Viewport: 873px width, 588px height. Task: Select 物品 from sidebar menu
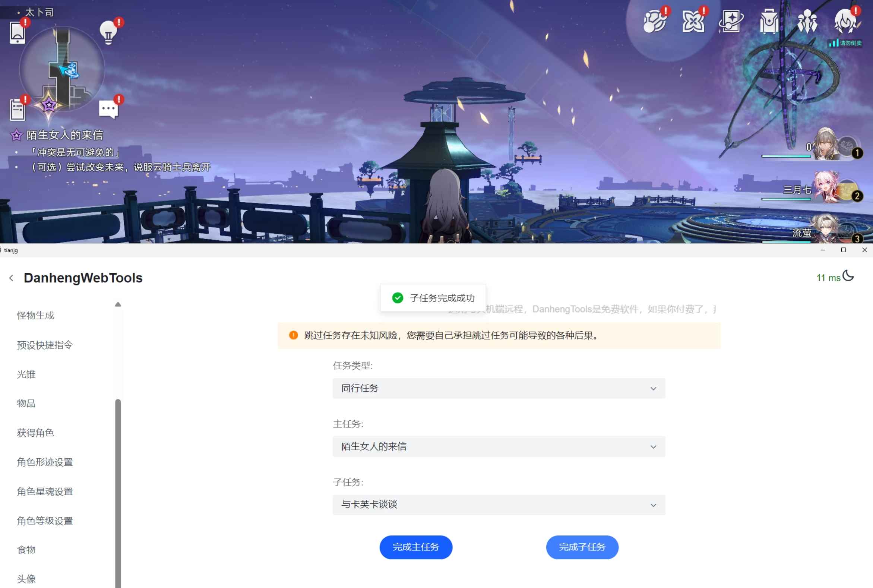(x=26, y=403)
